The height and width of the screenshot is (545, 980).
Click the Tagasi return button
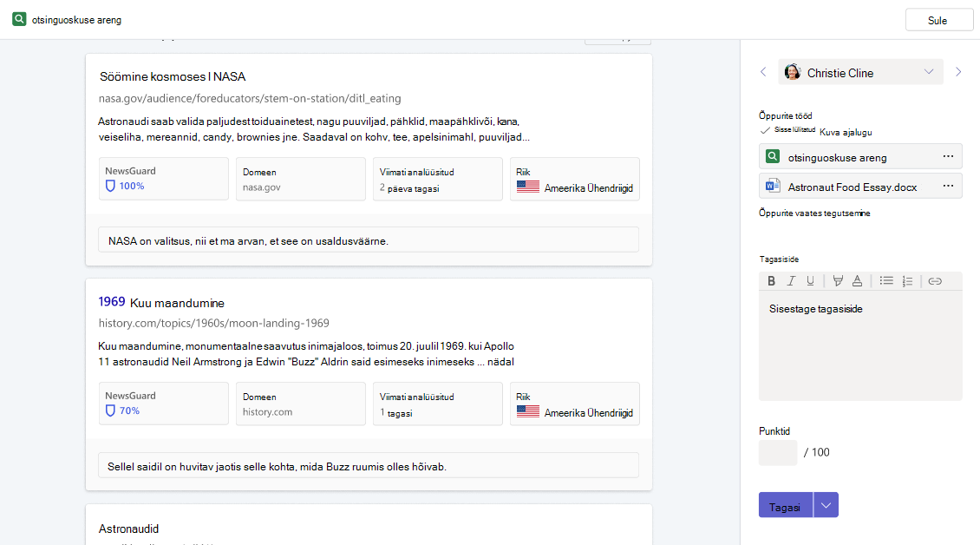click(x=786, y=505)
